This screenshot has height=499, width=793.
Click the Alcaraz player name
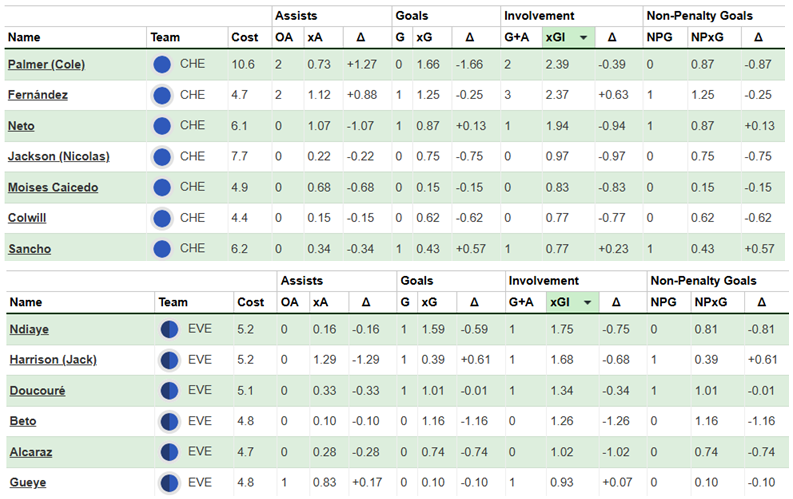pos(33,452)
